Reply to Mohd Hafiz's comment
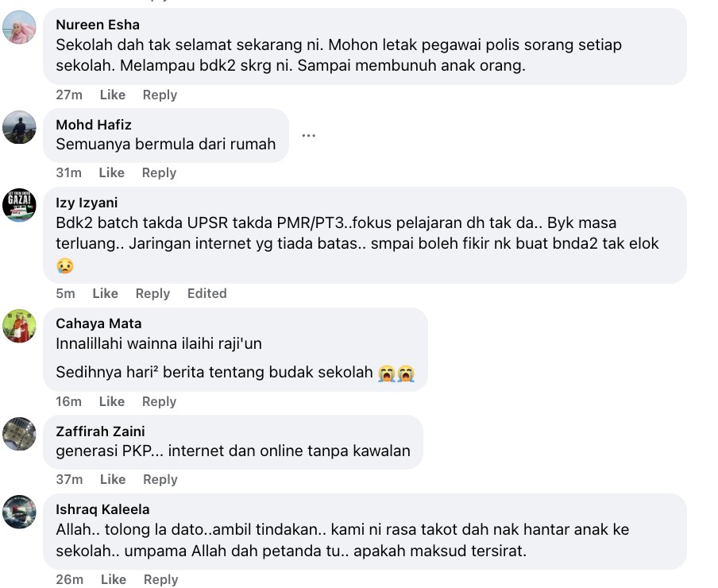The image size is (718, 588). [x=159, y=172]
